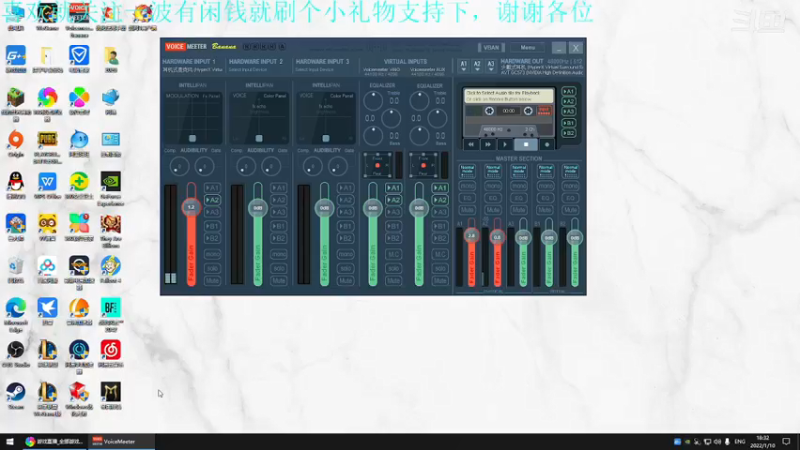The image size is (800, 450).
Task: Toggle mono on Hardware Input 3
Action: pos(345,254)
